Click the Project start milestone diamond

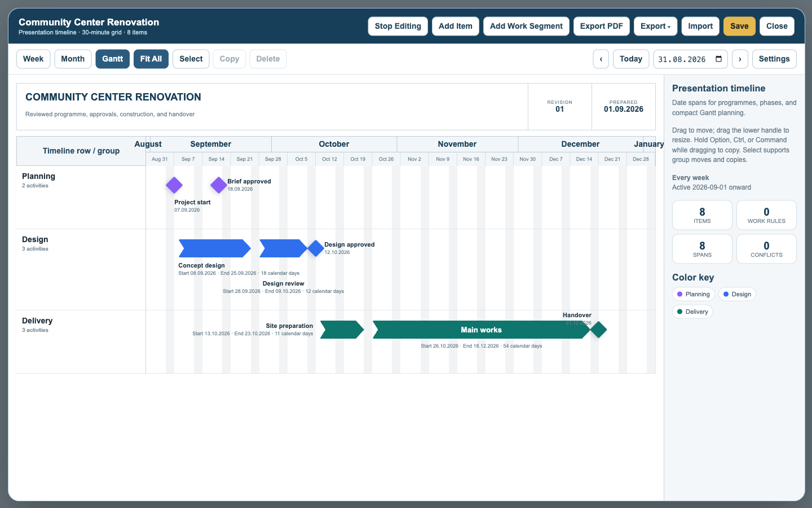click(x=174, y=185)
